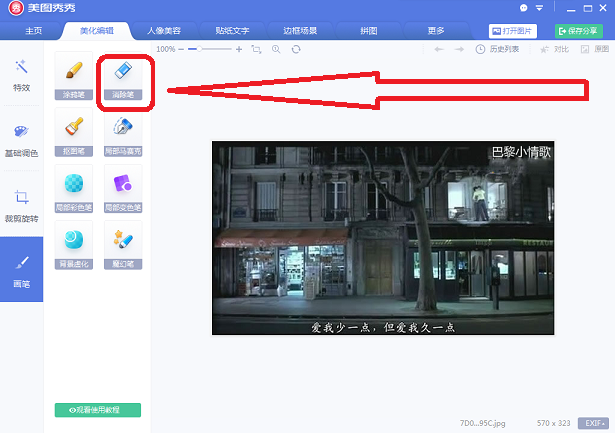Select the 背景虚化 background blur tool
This screenshot has width=615, height=433.
pos(74,246)
